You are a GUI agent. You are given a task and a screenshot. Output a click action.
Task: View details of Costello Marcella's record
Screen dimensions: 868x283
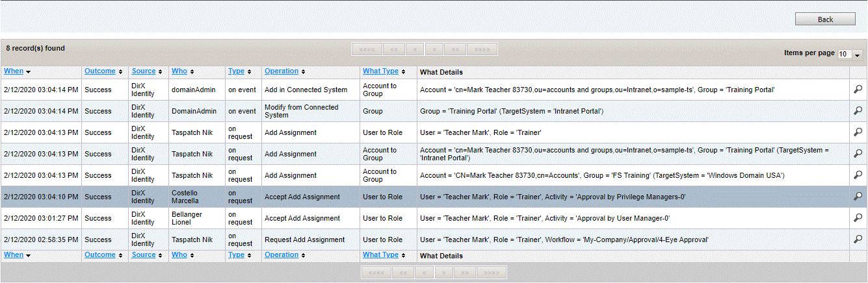point(858,197)
